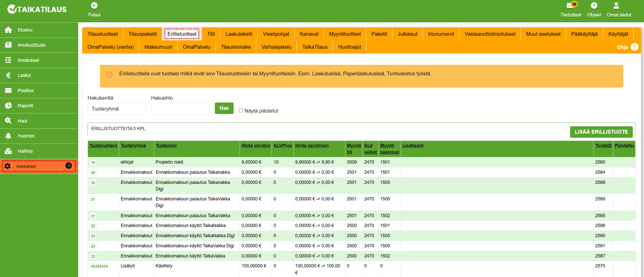
Task: Open the Myyntituotteet tab
Action: [x=345, y=34]
